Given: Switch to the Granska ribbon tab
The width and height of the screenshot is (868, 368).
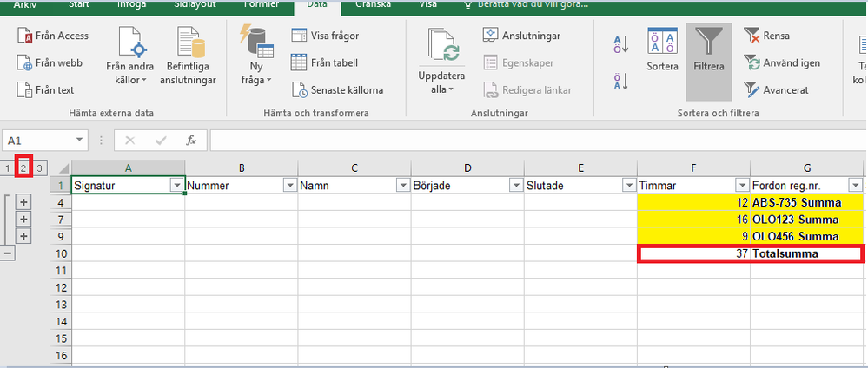Looking at the screenshot, I should click(375, 4).
